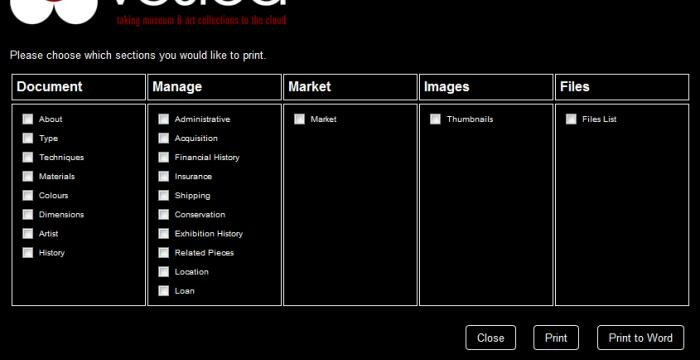700x360 pixels.
Task: Enable the Market section checkbox
Action: 300,119
